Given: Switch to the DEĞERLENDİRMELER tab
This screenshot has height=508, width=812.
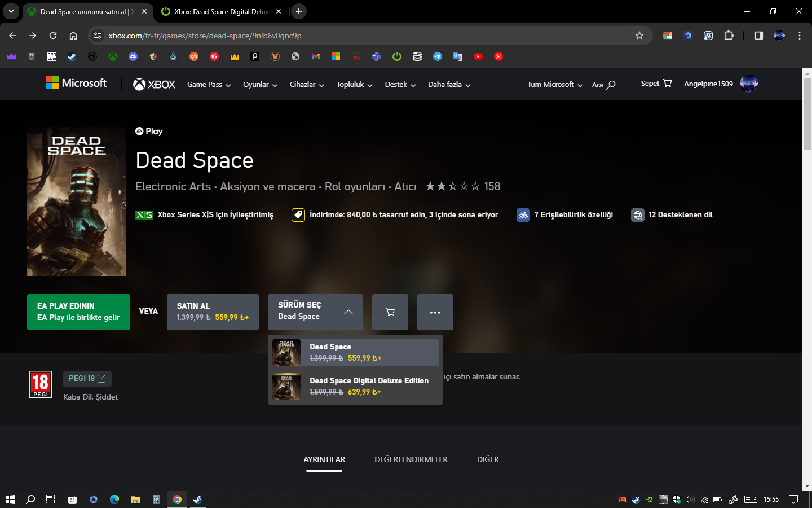Looking at the screenshot, I should [411, 459].
